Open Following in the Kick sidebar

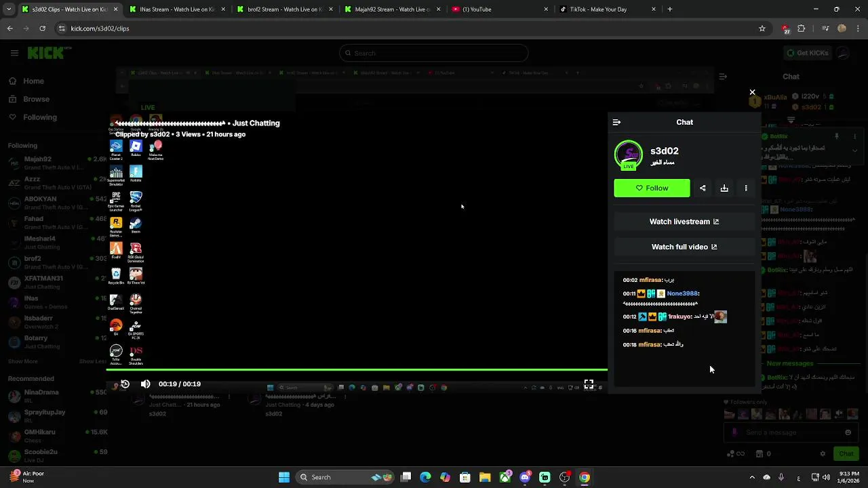coord(33,117)
